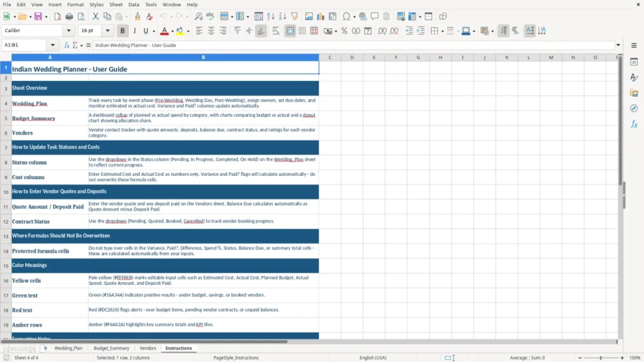Viewport: 644px width, 362px height.
Task: Toggle Bold formatting
Action: point(123,31)
